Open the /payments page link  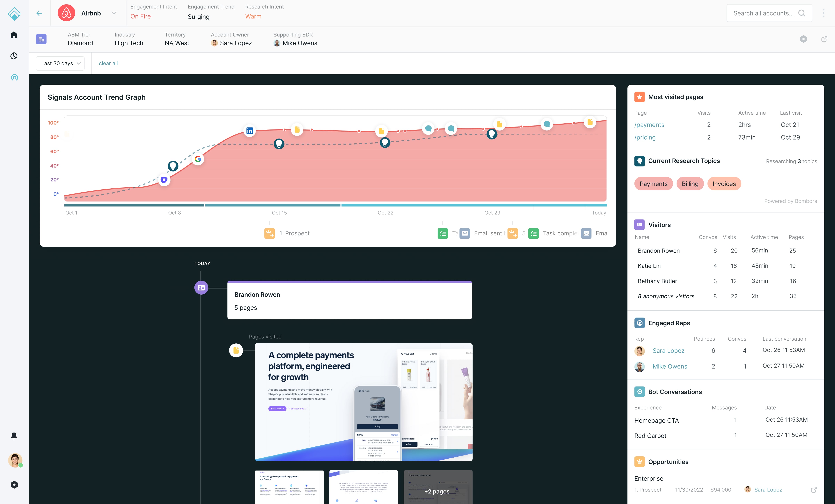(x=649, y=125)
